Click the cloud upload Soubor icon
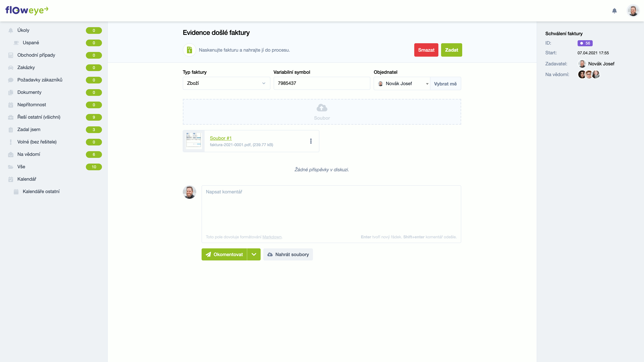The width and height of the screenshot is (644, 362). (x=322, y=108)
